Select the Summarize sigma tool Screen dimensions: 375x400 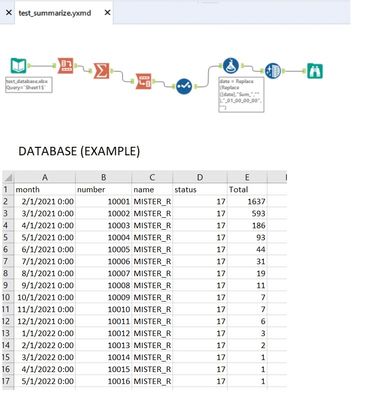coord(101,71)
